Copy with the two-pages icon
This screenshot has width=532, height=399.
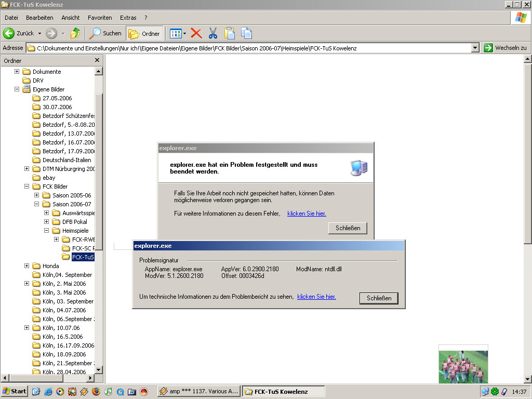[x=246, y=33]
